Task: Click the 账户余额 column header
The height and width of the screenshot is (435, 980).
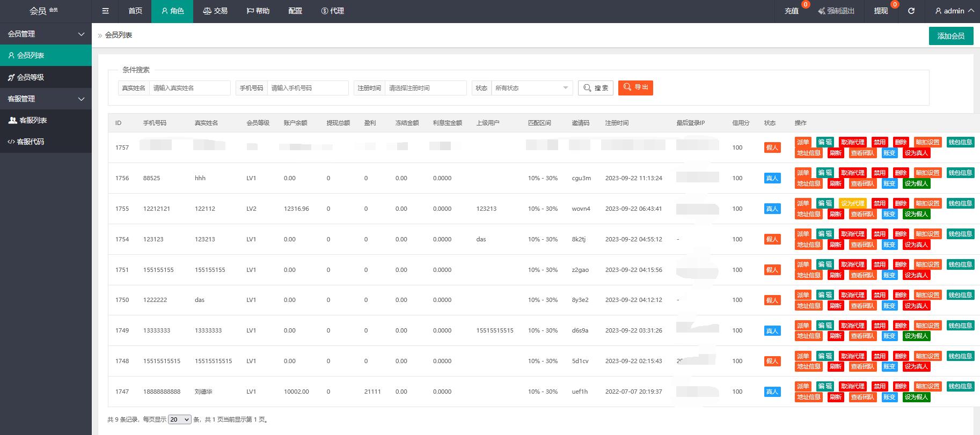Action: pyautogui.click(x=296, y=123)
